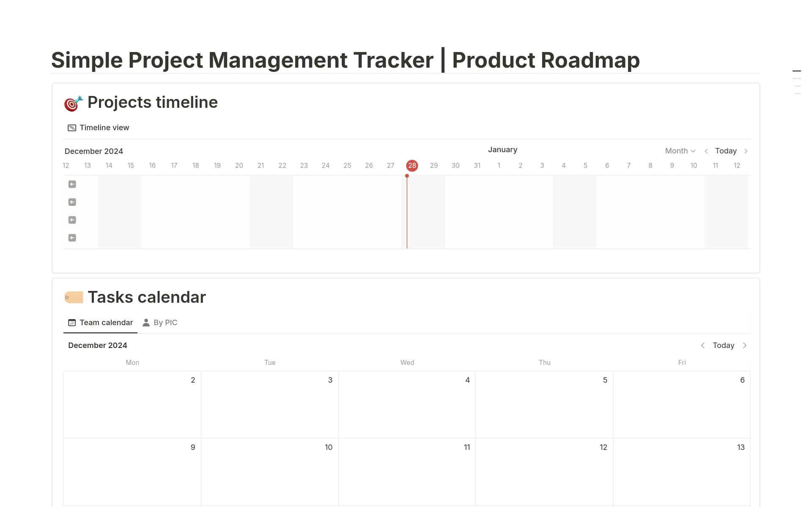Image resolution: width=812 pixels, height=507 pixels.
Task: Click Today in the Projects timeline
Action: pyautogui.click(x=725, y=151)
